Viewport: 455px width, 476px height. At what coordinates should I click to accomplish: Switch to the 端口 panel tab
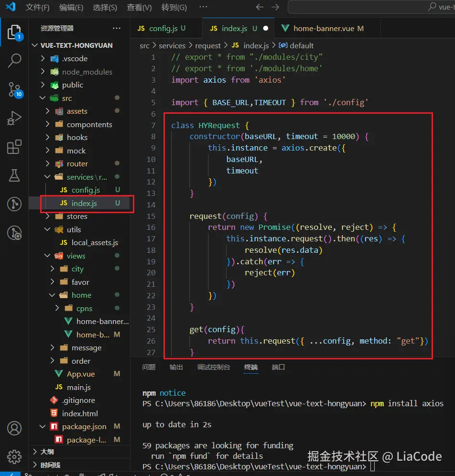point(278,367)
